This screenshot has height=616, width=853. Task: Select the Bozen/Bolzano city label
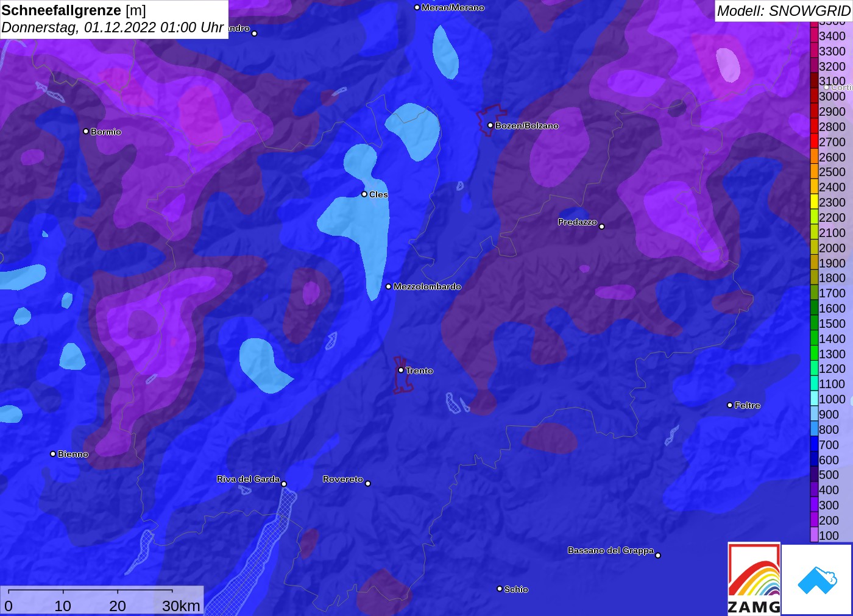526,126
